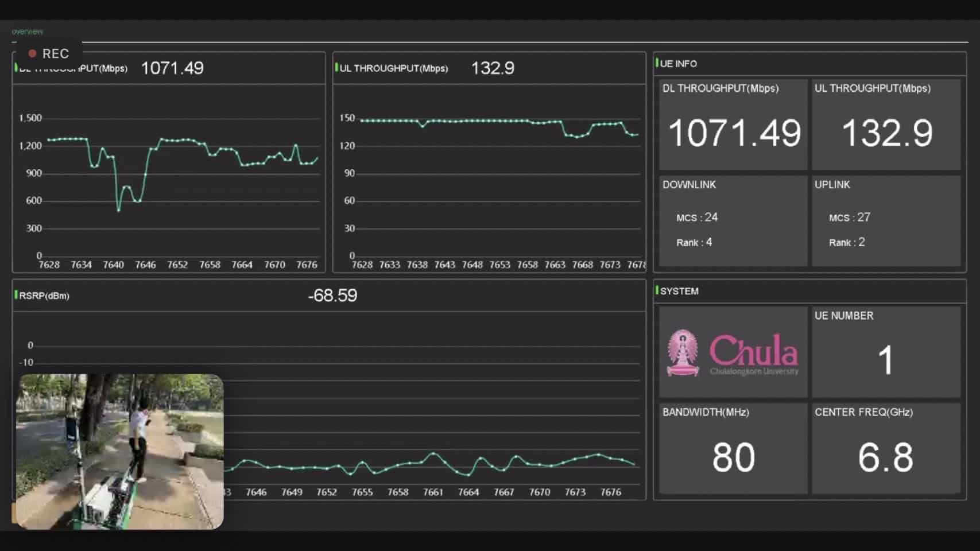Open the picture-in-picture video thumbnail

point(120,452)
